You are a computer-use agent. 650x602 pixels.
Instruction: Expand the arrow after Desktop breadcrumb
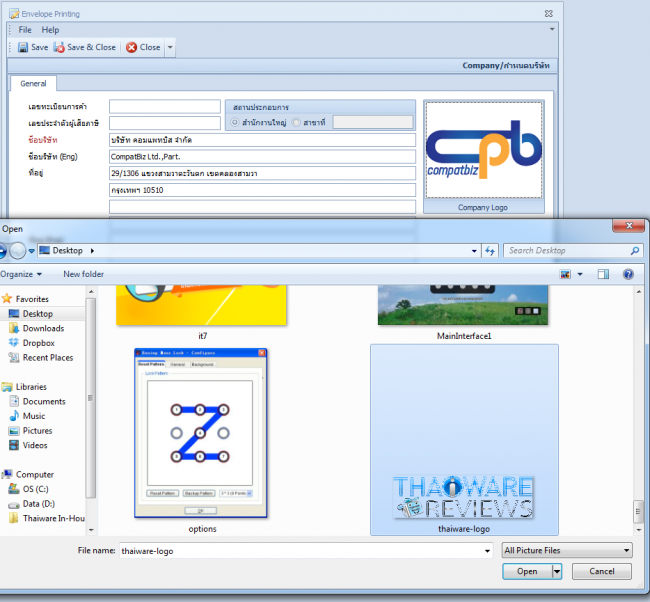click(x=92, y=250)
